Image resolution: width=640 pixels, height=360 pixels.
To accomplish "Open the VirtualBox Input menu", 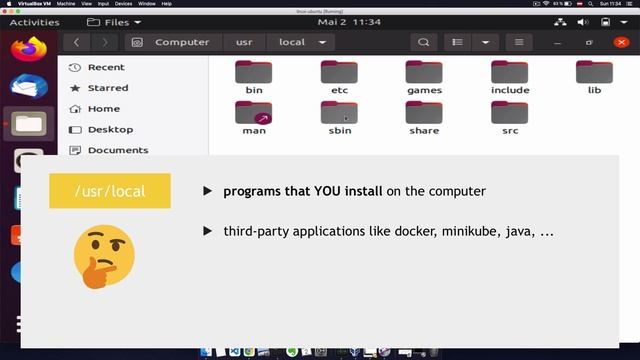I will 103,4.
